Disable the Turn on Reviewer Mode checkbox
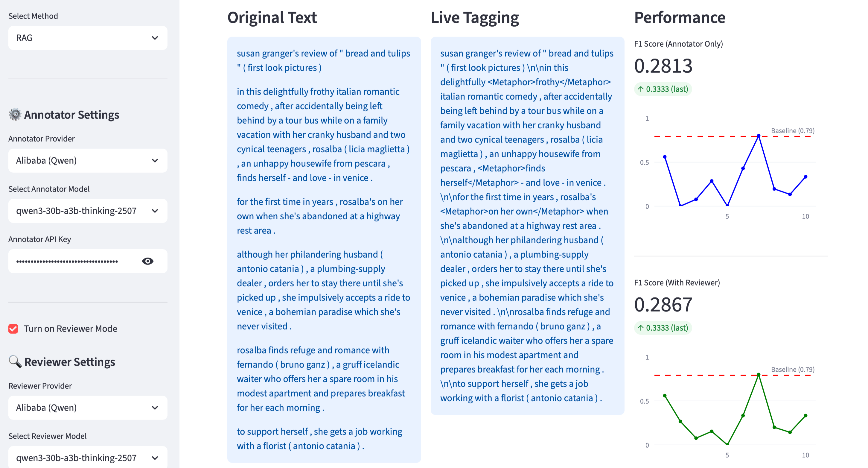This screenshot has width=868, height=468. point(13,329)
